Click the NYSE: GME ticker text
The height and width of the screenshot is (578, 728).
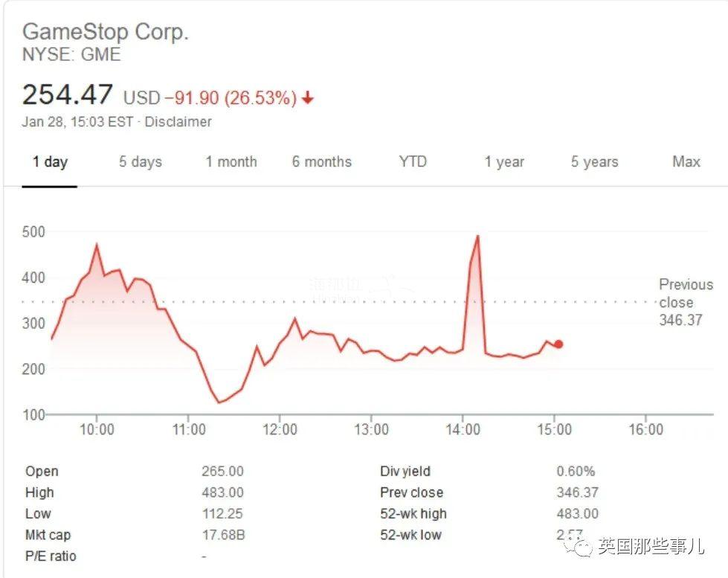point(71,55)
